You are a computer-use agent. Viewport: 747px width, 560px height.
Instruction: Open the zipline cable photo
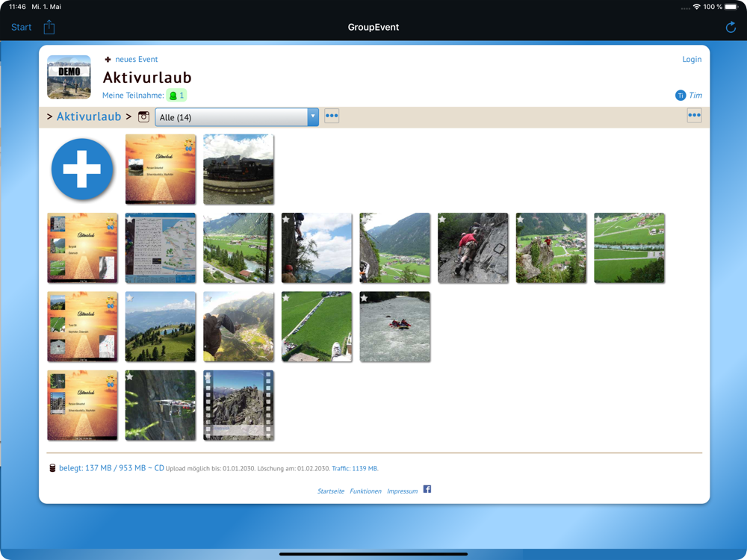pyautogui.click(x=161, y=405)
